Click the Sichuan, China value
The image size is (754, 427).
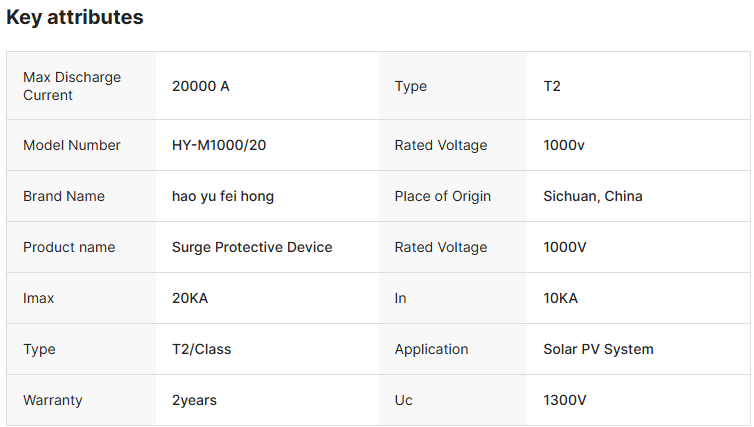[x=593, y=196]
